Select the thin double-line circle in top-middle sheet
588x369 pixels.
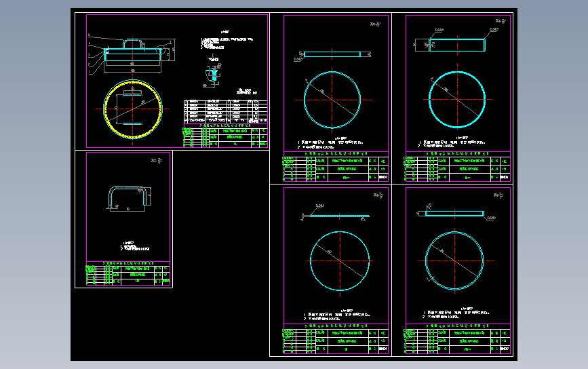[x=332, y=100]
